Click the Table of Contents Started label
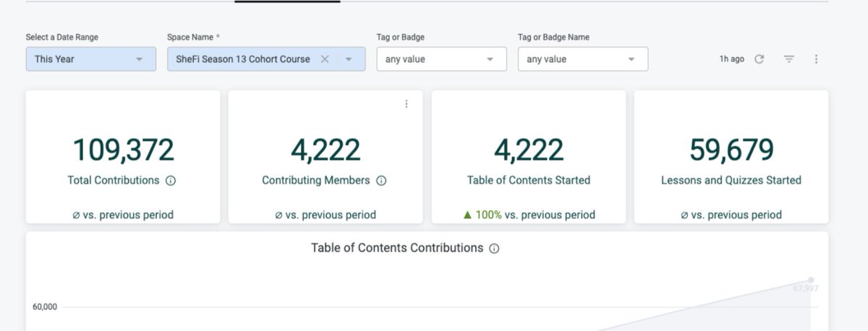Screen dimensions: 868x331 529,181
